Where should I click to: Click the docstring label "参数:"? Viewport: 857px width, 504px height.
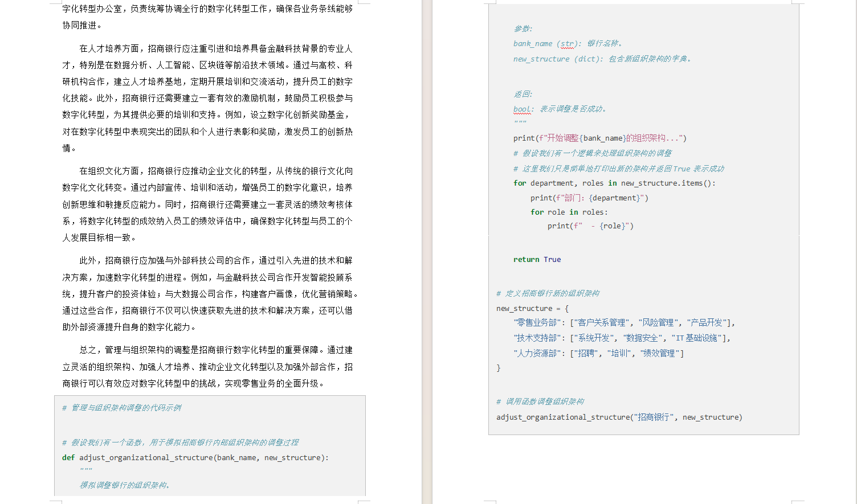[x=523, y=28]
